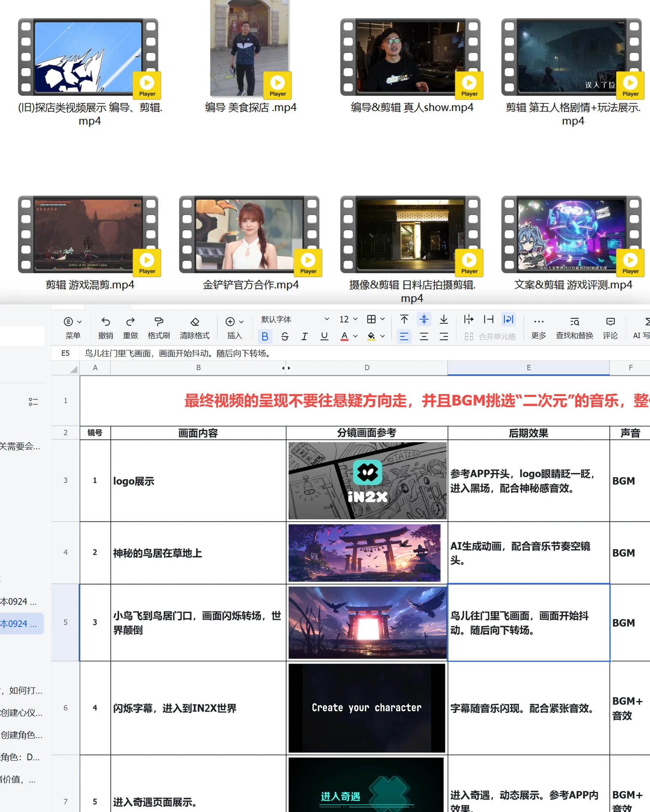Toggle the wrap text icon
650x812 pixels.
click(x=508, y=319)
